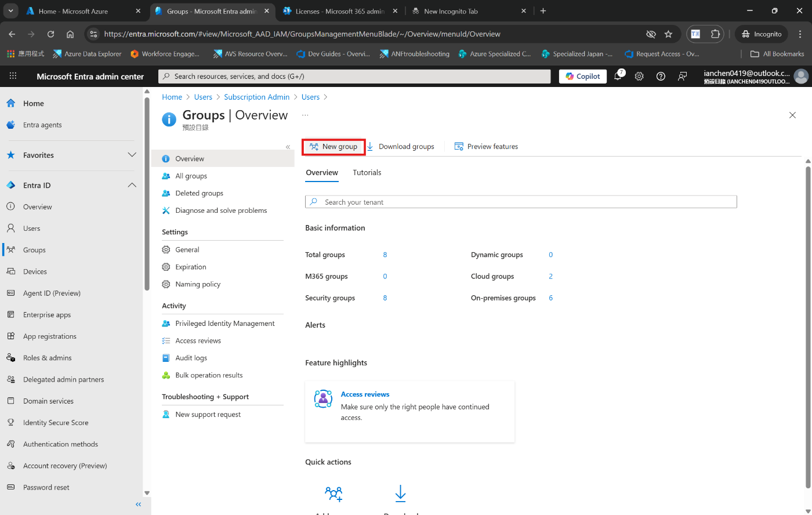Viewport: 812px width, 515px height.
Task: Click the Account recovery (Preview) icon
Action: [x=10, y=466]
